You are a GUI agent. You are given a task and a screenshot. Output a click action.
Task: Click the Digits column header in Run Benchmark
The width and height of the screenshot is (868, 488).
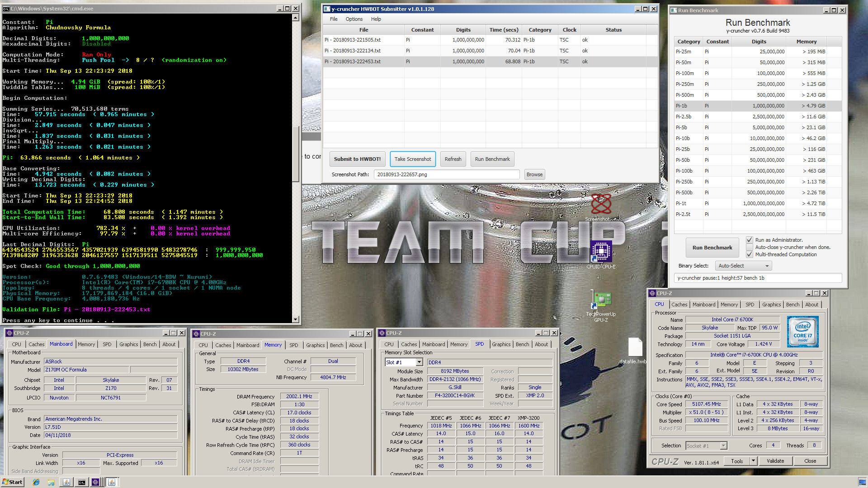coord(759,42)
